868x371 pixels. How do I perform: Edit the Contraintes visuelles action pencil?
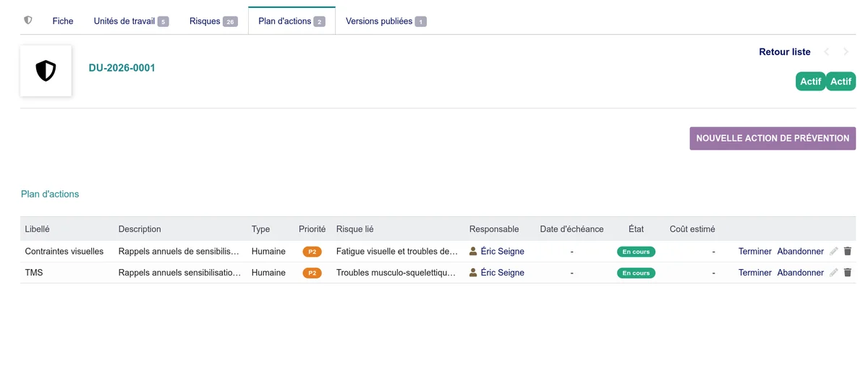tap(834, 252)
